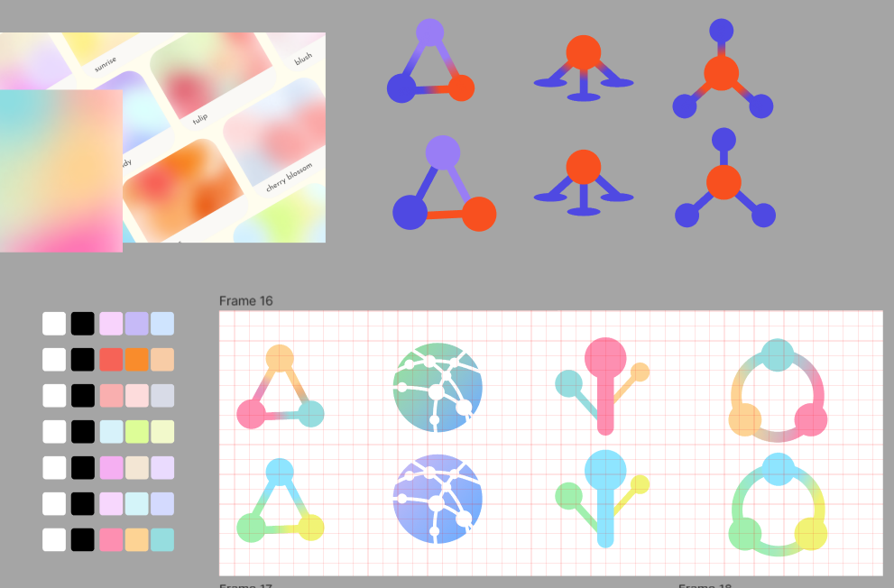Select the green-blue globe network icon
The width and height of the screenshot is (894, 588).
click(x=438, y=387)
